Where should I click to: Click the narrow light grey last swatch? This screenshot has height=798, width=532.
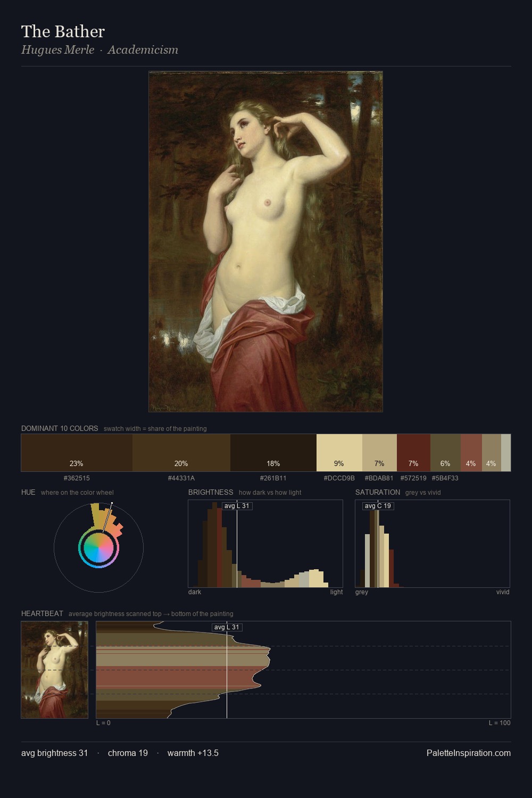coord(506,453)
